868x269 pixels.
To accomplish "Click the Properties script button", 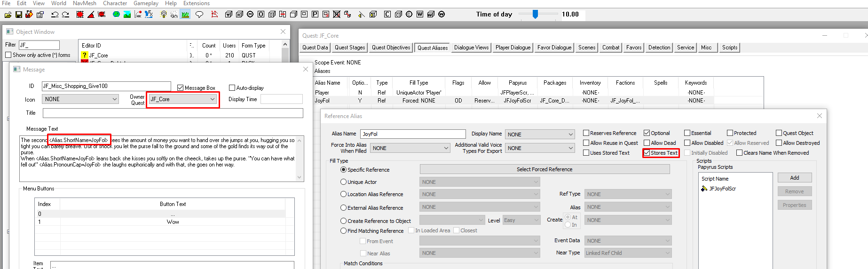I will coord(795,205).
